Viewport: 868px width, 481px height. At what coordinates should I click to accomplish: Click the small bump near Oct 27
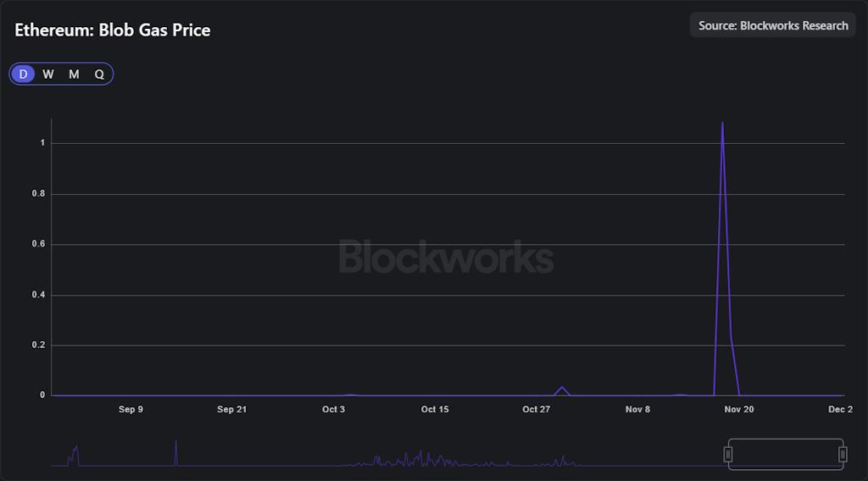(x=562, y=388)
